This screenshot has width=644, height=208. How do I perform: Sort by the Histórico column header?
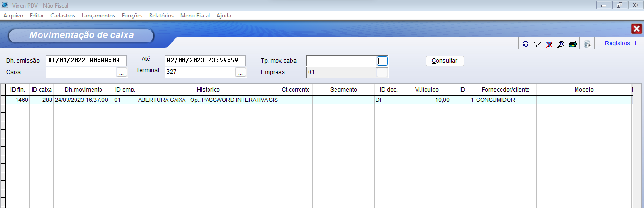208,90
